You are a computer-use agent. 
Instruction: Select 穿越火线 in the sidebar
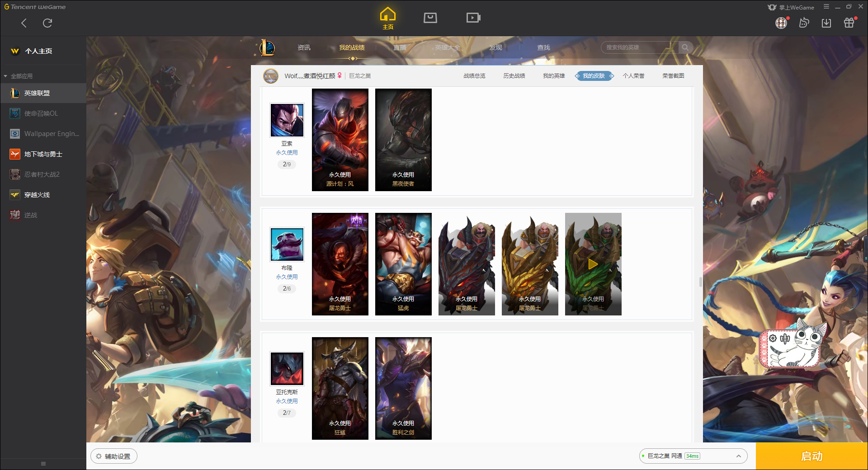click(43, 195)
